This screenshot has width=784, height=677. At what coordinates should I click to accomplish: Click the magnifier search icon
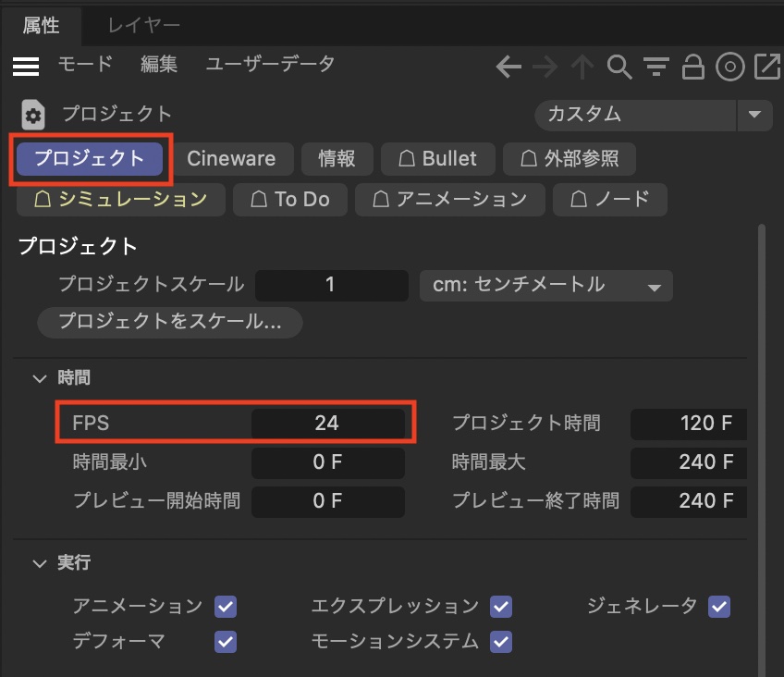pyautogui.click(x=619, y=67)
